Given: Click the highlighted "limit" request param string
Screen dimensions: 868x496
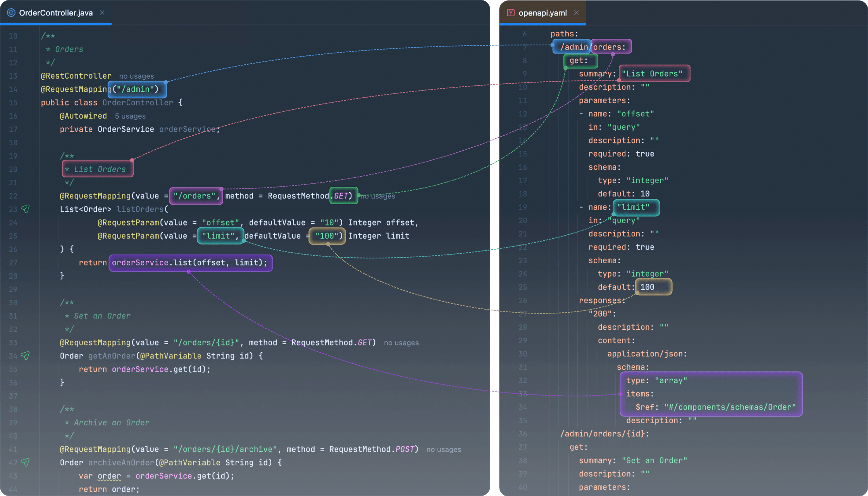Looking at the screenshot, I should pyautogui.click(x=220, y=236).
